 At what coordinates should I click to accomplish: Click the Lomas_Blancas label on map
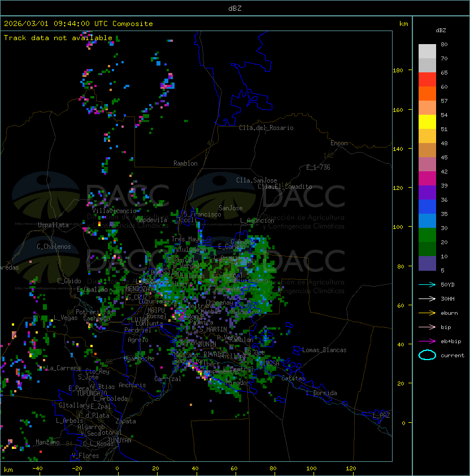[x=324, y=350]
